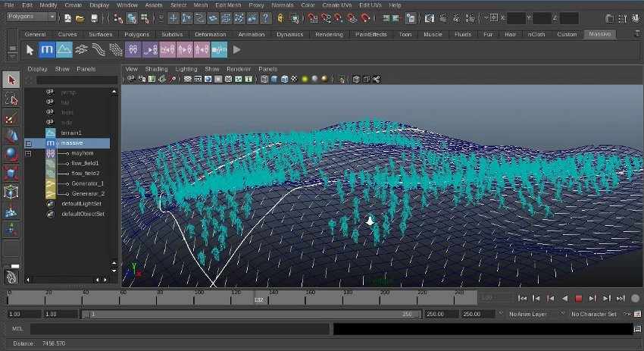The height and width of the screenshot is (351, 644).
Task: Select the Lasso tool in the toolbox
Action: (x=11, y=99)
